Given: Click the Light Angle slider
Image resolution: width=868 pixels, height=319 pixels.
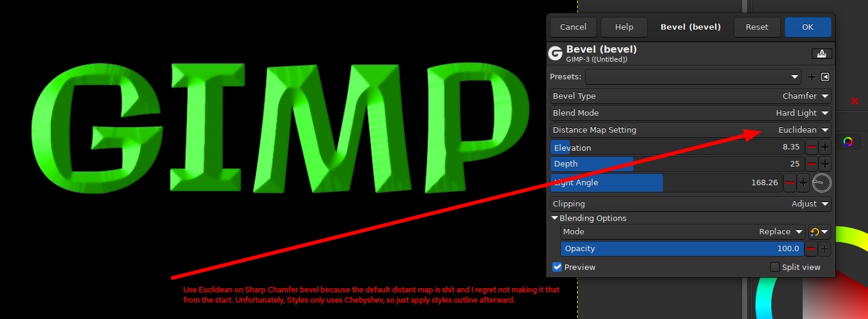Looking at the screenshot, I should (x=666, y=182).
